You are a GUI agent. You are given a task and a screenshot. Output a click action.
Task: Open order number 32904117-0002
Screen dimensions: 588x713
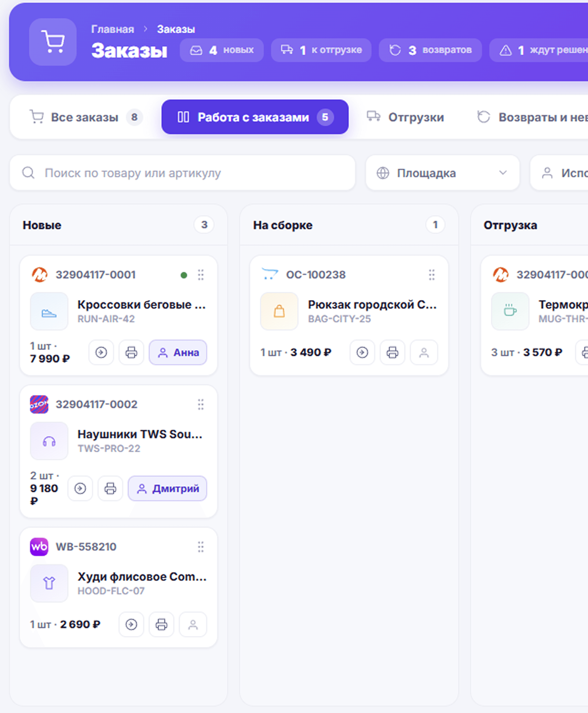point(96,404)
